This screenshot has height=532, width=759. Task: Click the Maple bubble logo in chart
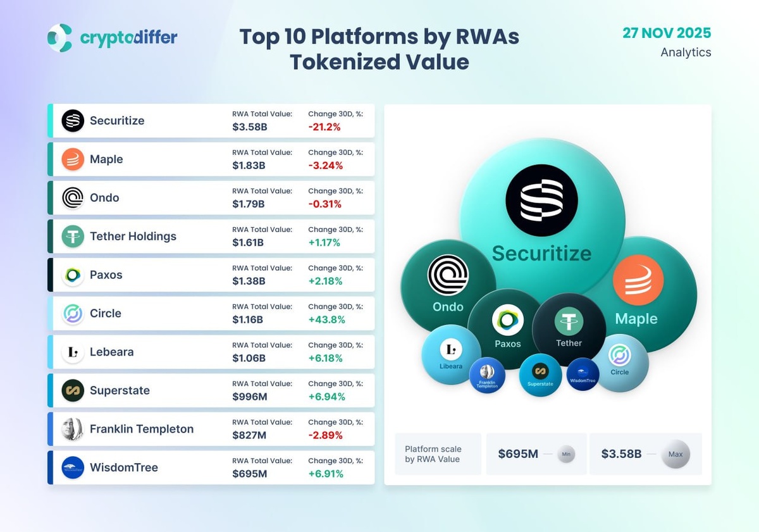click(638, 280)
